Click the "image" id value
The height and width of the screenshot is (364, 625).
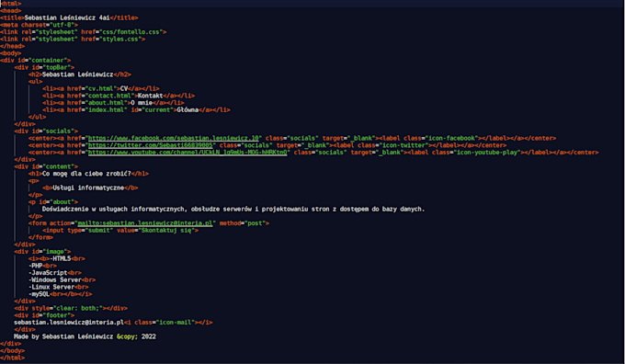(54, 252)
